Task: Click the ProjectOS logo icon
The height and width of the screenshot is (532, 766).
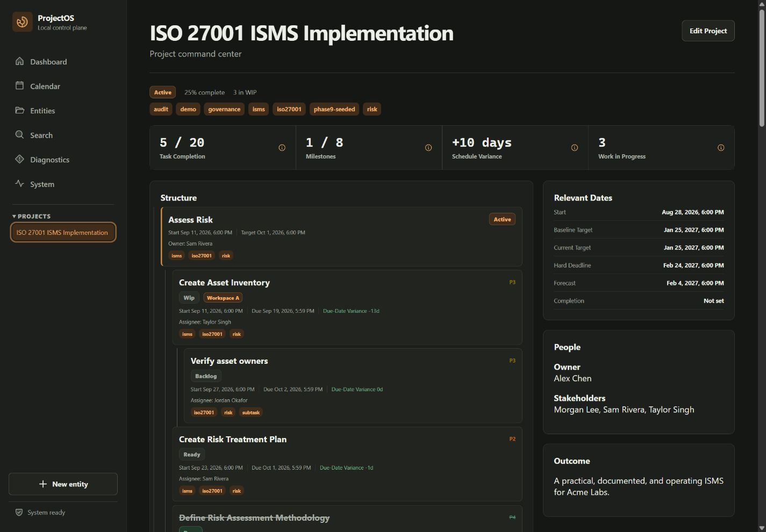Action: tap(23, 22)
